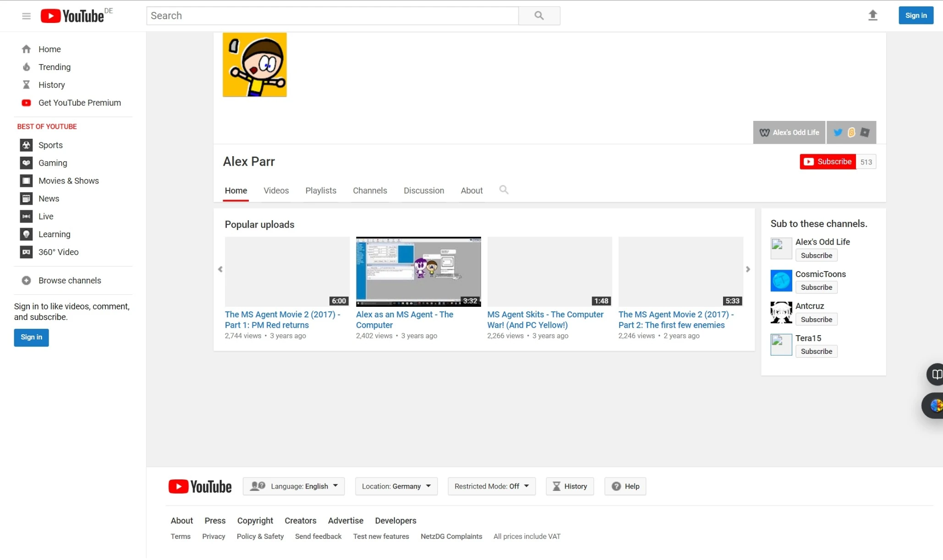Open the channel's Twitter link icon
The height and width of the screenshot is (560, 943).
[x=838, y=132]
